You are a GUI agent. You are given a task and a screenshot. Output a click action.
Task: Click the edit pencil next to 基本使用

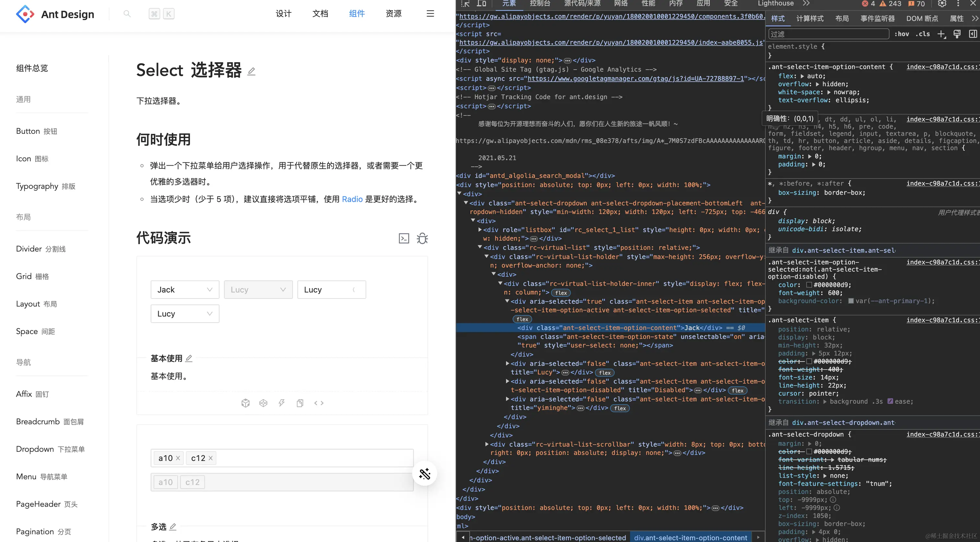[x=189, y=358]
